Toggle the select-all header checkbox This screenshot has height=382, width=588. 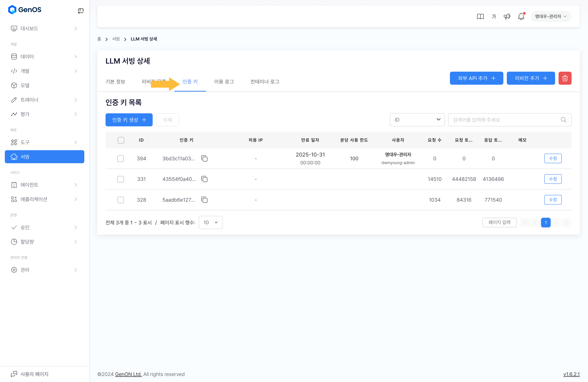121,140
